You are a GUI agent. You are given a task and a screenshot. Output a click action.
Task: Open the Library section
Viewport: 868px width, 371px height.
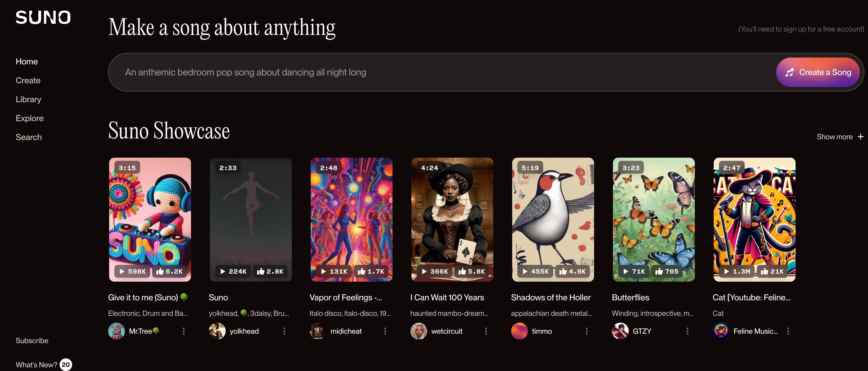tap(29, 100)
